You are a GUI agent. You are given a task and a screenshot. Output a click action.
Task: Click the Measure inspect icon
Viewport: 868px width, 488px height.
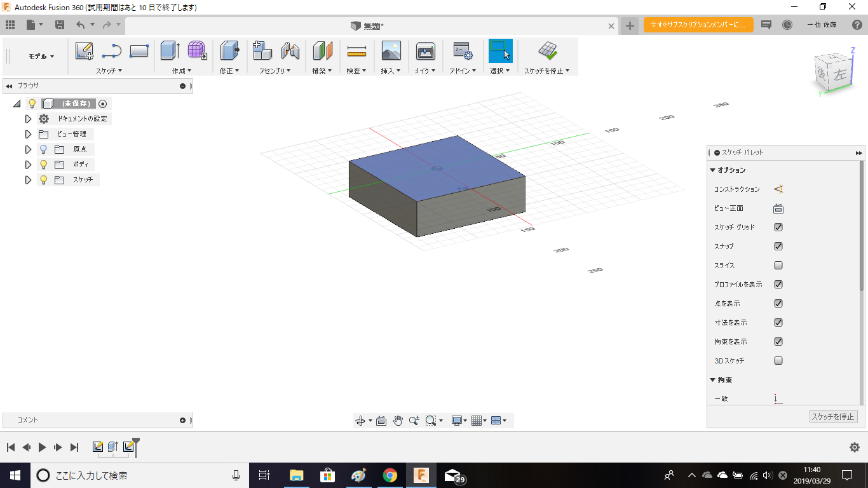click(x=357, y=51)
